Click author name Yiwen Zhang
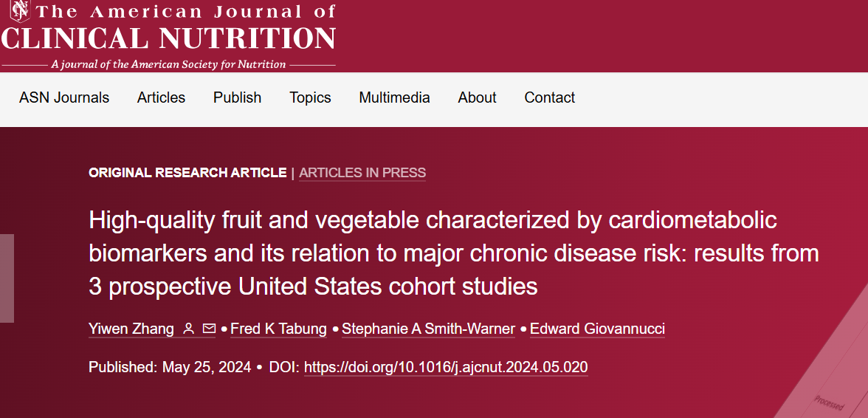868x418 pixels. point(131,329)
